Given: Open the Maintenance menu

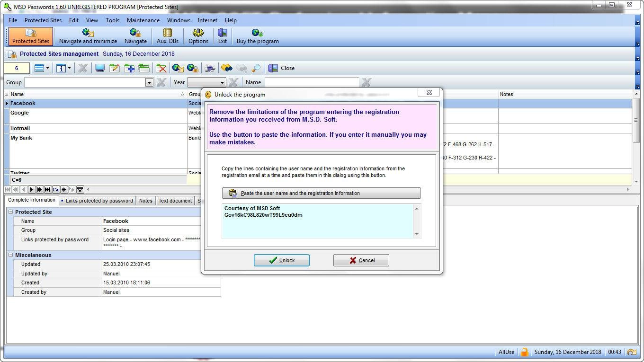Looking at the screenshot, I should pyautogui.click(x=143, y=20).
